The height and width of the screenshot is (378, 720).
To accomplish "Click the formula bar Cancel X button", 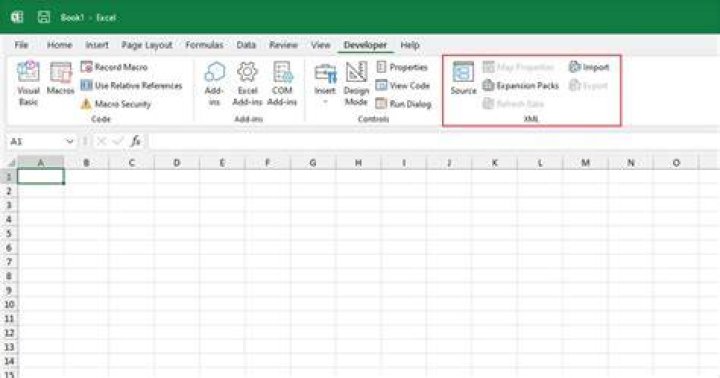I will click(x=101, y=141).
